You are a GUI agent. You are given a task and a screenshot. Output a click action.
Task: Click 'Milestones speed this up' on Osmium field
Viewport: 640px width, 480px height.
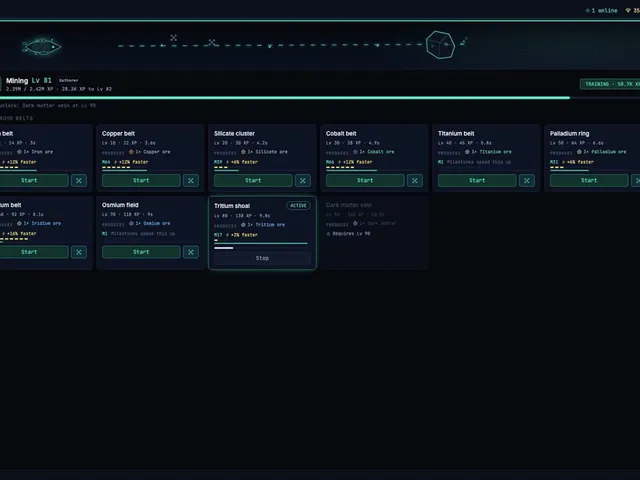pos(143,233)
